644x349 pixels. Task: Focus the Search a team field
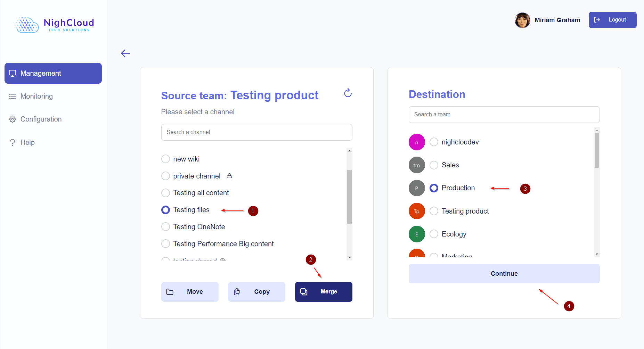click(x=504, y=115)
